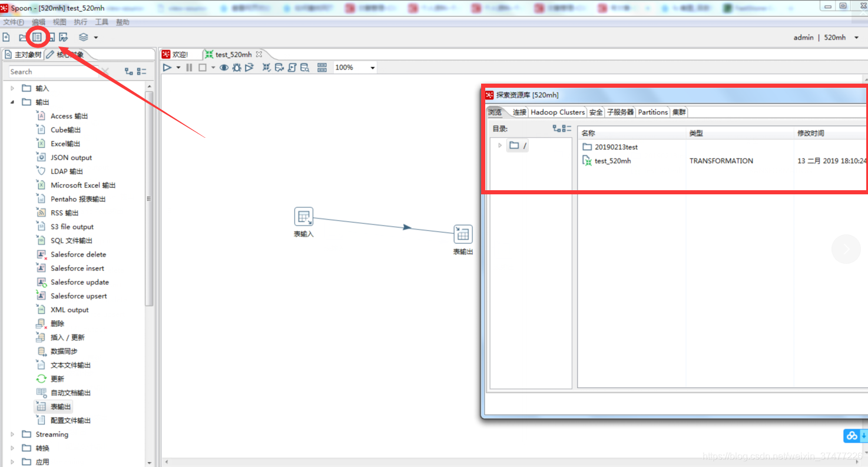
Task: Select Microsoft Excel 输出 step
Action: tap(76, 186)
